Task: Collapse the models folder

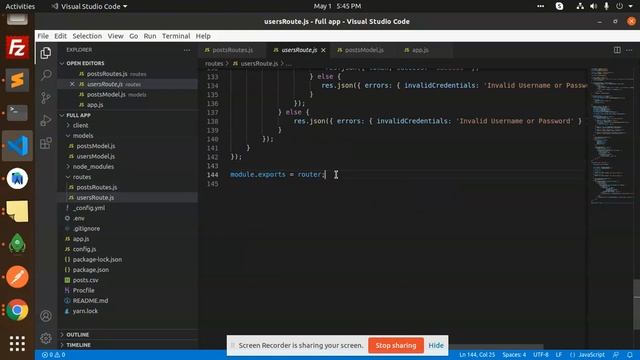Action: coord(83,136)
